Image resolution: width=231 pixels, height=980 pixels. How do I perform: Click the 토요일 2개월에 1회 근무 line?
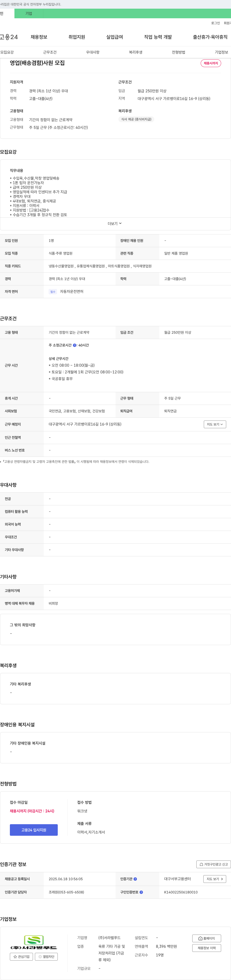86,372
